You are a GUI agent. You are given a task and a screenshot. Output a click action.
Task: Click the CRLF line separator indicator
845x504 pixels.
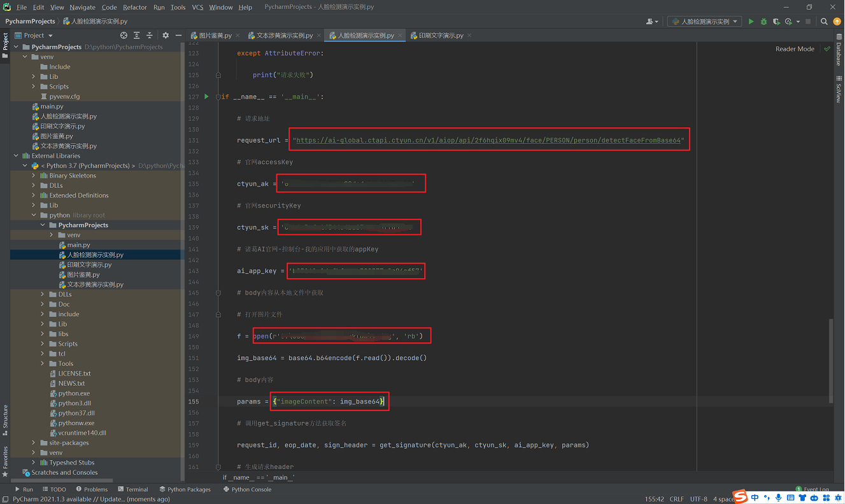point(676,500)
